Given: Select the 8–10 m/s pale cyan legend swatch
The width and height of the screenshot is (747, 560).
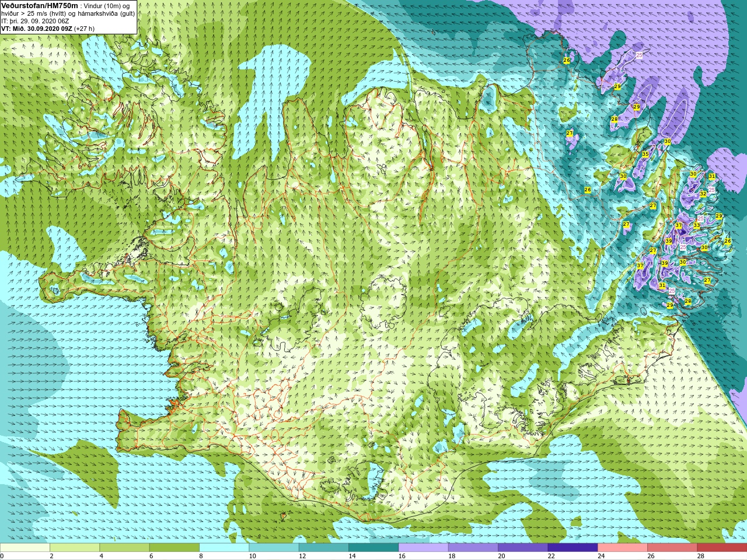Looking at the screenshot, I should coord(224,548).
